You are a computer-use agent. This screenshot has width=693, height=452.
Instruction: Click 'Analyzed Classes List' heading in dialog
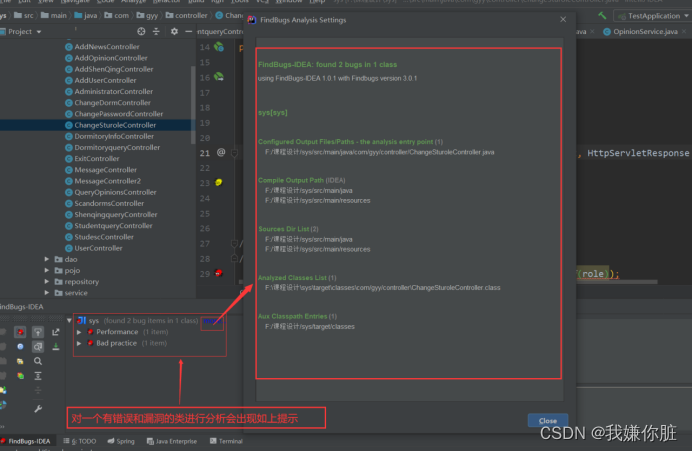pyautogui.click(x=292, y=277)
